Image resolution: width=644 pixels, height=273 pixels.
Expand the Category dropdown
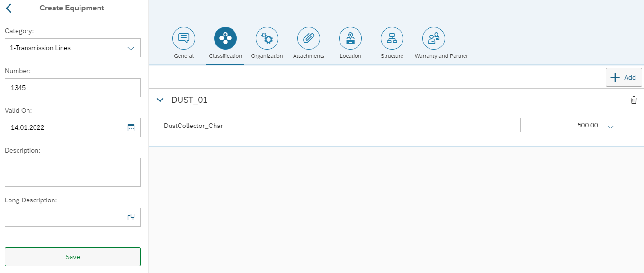(x=131, y=48)
